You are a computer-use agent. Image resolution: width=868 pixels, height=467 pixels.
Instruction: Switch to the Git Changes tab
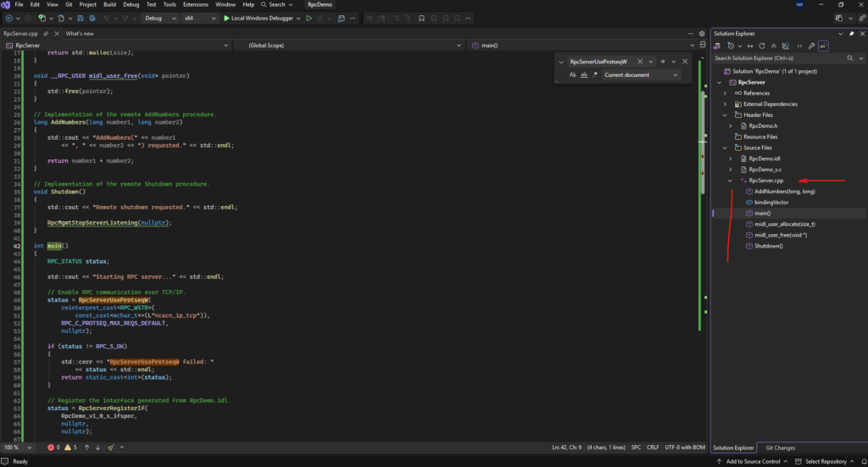pos(780,448)
